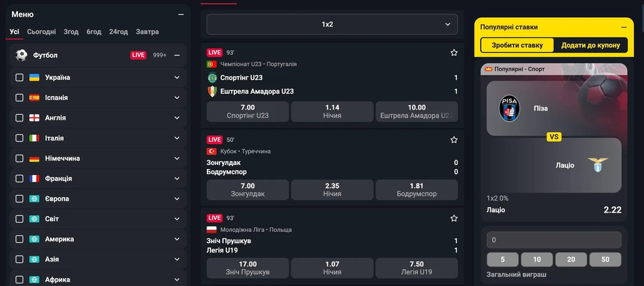The image size is (644, 286).
Task: Open the 1x2 market dropdown
Action: [332, 24]
